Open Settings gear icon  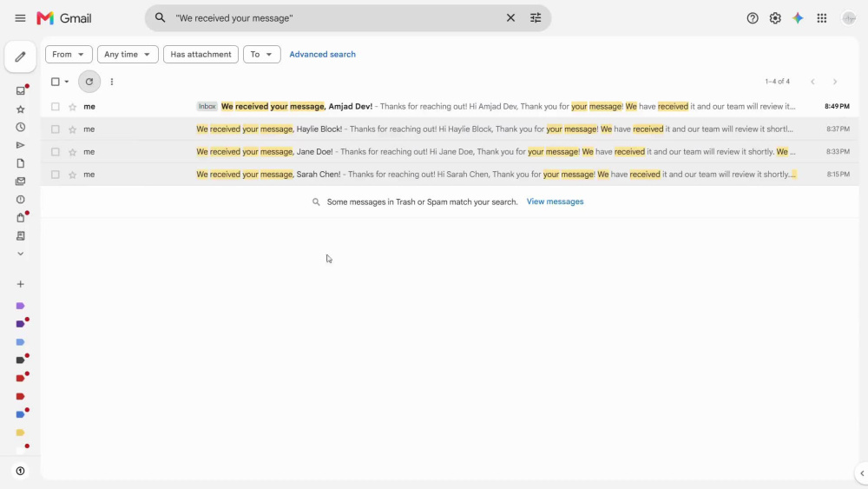[775, 18]
